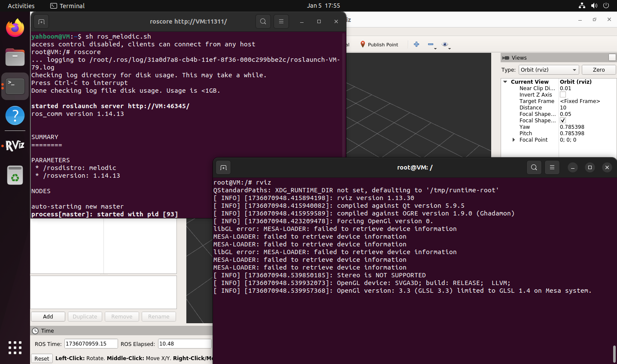Select the Target Frame value <Fixed Frame>
Screen dimensions: 617x364
pos(580,101)
